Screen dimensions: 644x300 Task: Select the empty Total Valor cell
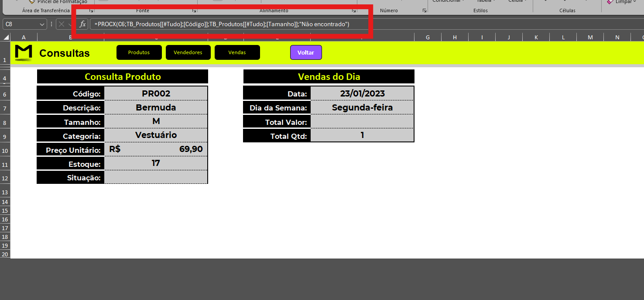pos(362,121)
